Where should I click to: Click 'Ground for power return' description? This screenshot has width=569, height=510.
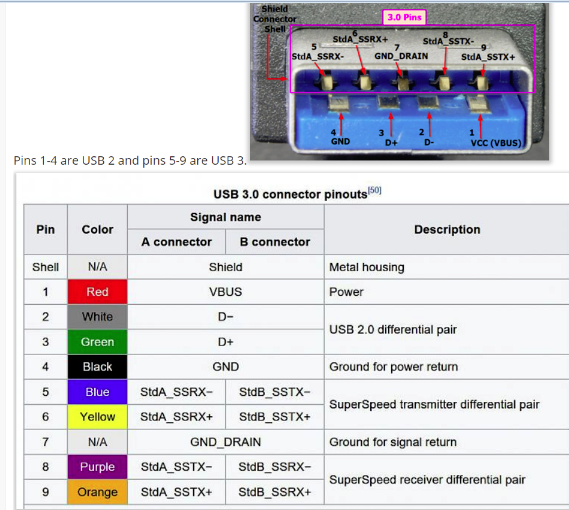(447, 367)
